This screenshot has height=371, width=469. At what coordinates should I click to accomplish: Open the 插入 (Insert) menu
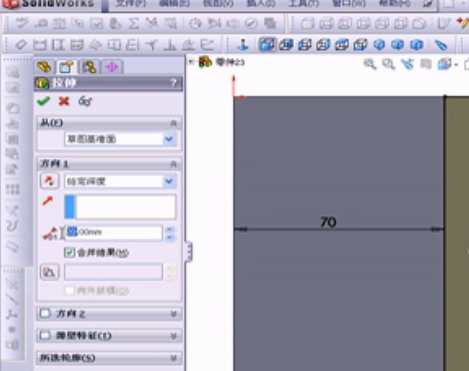point(261,4)
